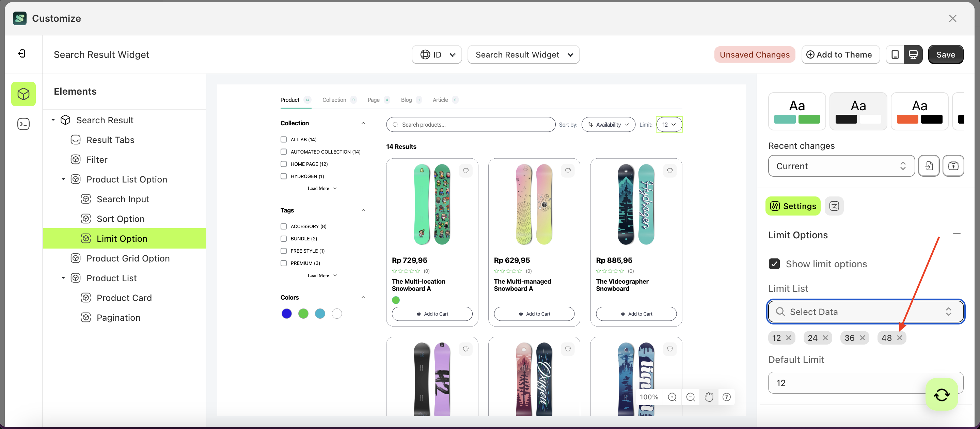The height and width of the screenshot is (429, 980).
Task: Open the Blog tab
Action: tap(406, 100)
